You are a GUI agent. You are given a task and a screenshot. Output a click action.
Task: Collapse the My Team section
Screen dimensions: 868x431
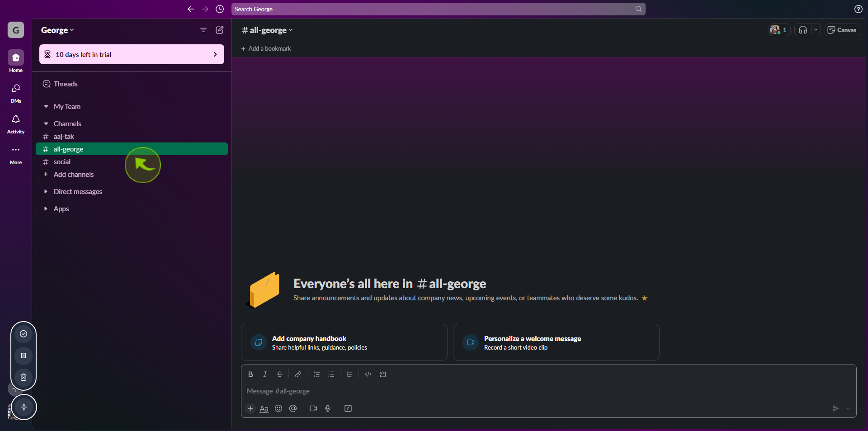tap(46, 107)
